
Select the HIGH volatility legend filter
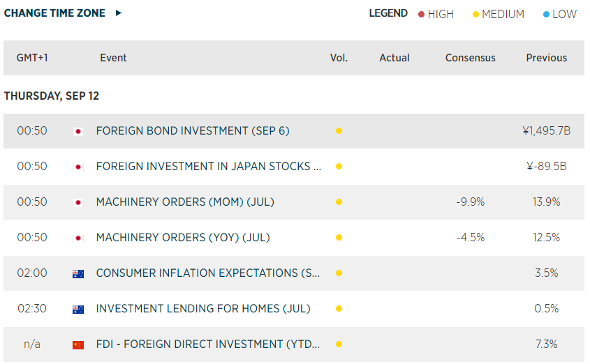(436, 14)
